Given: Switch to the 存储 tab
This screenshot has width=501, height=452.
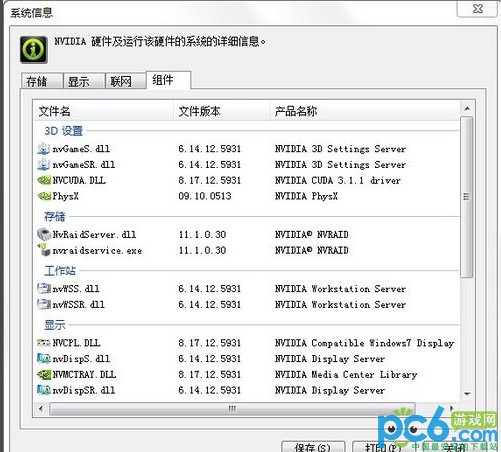Looking at the screenshot, I should (42, 81).
